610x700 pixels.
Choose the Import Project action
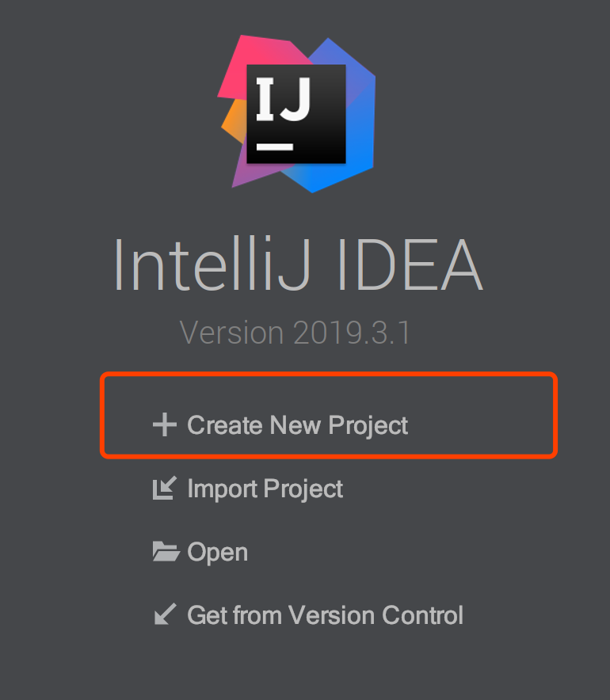(x=265, y=489)
